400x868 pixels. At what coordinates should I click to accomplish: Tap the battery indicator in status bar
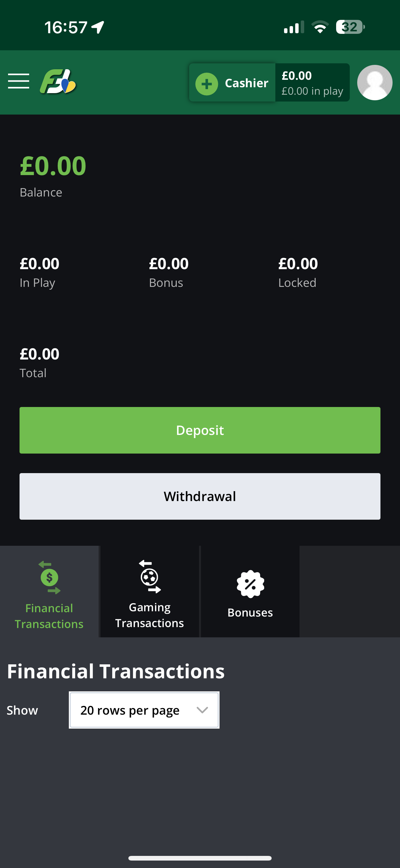pyautogui.click(x=350, y=27)
